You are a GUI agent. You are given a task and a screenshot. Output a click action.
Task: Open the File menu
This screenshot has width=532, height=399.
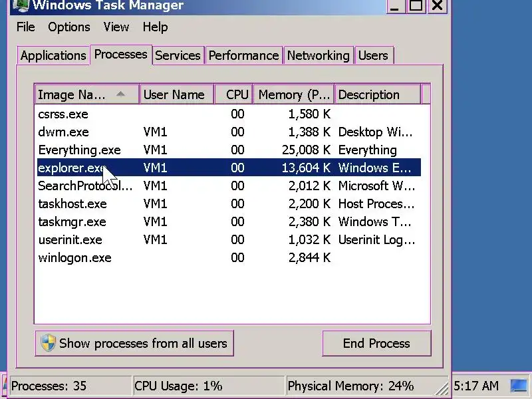25,27
